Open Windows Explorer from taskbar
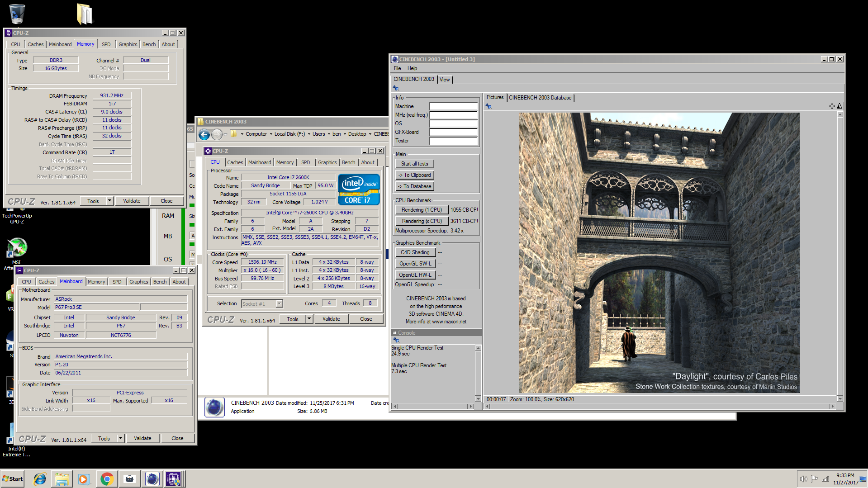The image size is (868, 488). coord(62,479)
